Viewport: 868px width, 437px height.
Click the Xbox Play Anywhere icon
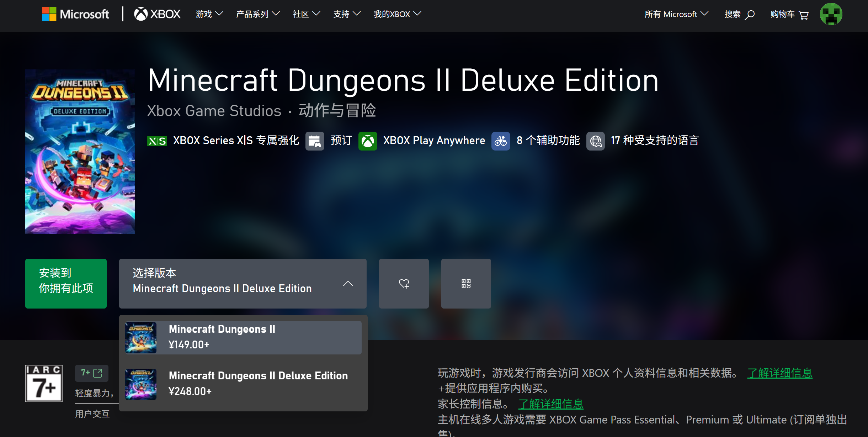point(368,141)
